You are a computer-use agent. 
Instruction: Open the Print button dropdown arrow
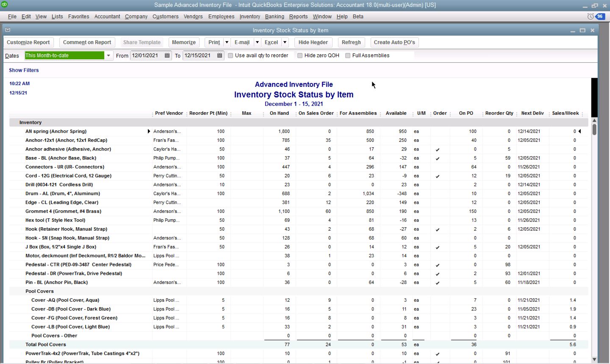click(227, 42)
